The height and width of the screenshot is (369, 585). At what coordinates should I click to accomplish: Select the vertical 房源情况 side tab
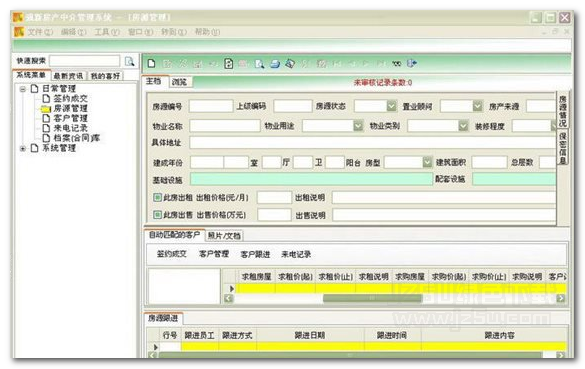click(x=563, y=110)
